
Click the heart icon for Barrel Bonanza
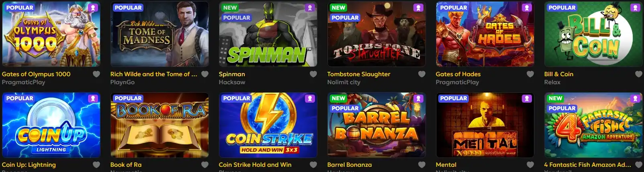coord(422,165)
